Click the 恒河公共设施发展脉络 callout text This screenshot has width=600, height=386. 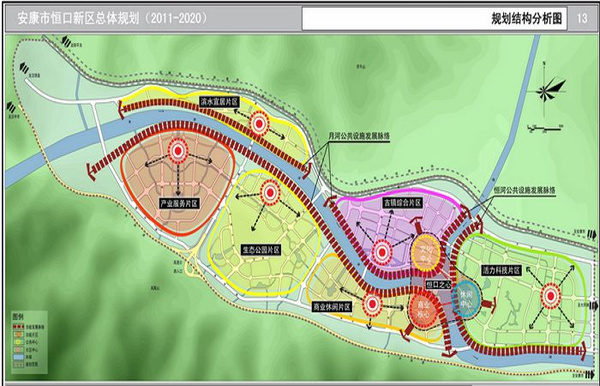click(525, 190)
